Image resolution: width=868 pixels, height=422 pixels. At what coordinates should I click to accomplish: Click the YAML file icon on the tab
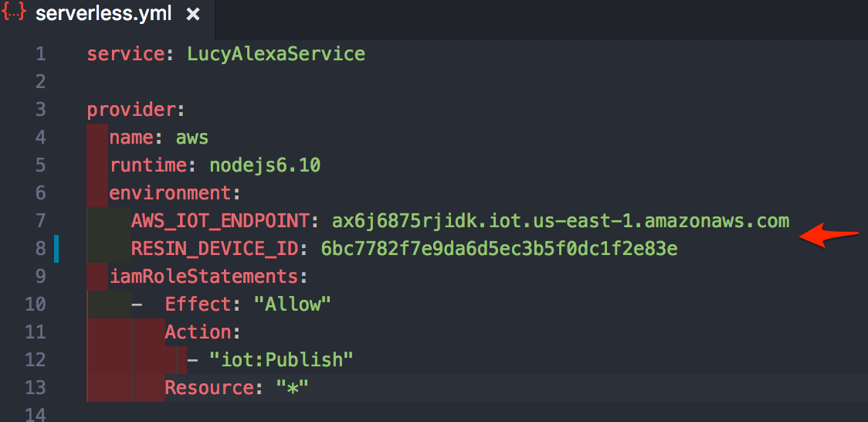[x=15, y=13]
